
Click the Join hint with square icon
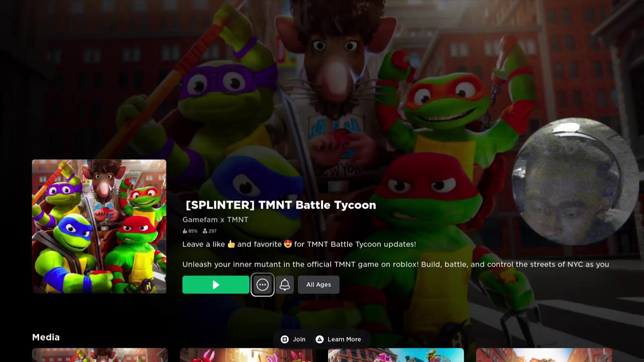293,339
